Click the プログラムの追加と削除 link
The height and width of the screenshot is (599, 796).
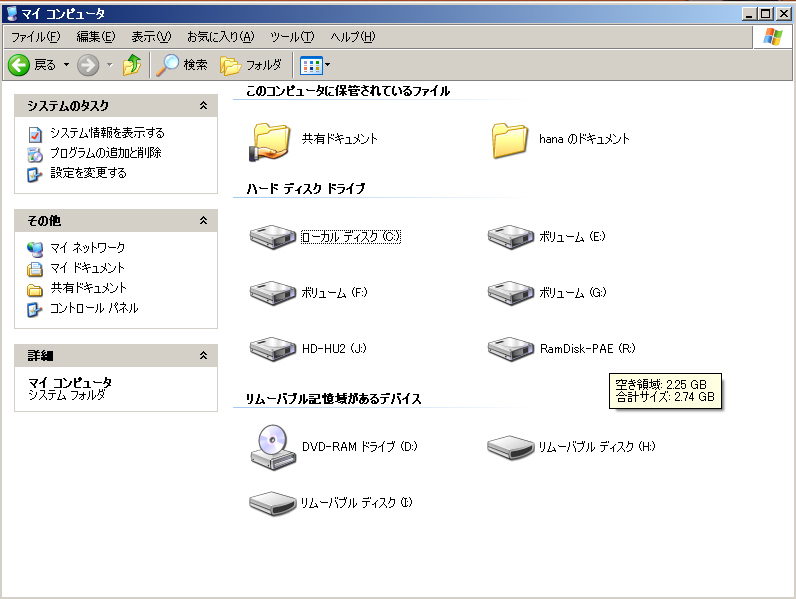(x=106, y=153)
